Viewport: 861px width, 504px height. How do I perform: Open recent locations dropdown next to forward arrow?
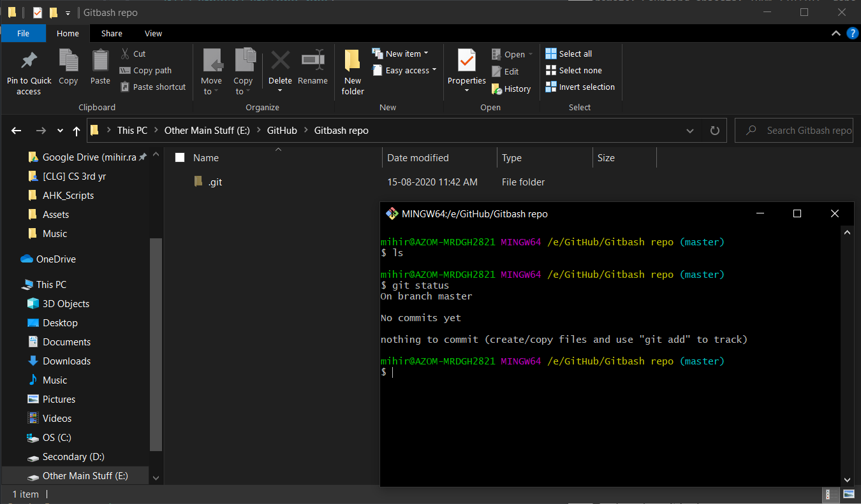[x=60, y=131]
